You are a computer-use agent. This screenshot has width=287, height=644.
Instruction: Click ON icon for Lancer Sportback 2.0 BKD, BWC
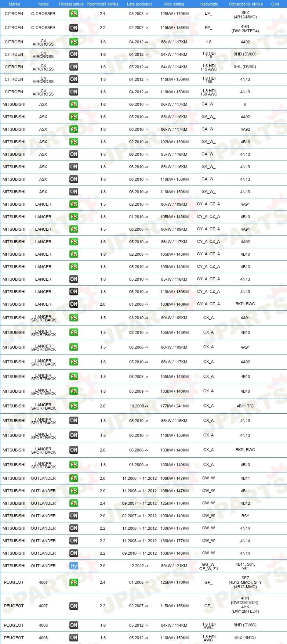[74, 450]
